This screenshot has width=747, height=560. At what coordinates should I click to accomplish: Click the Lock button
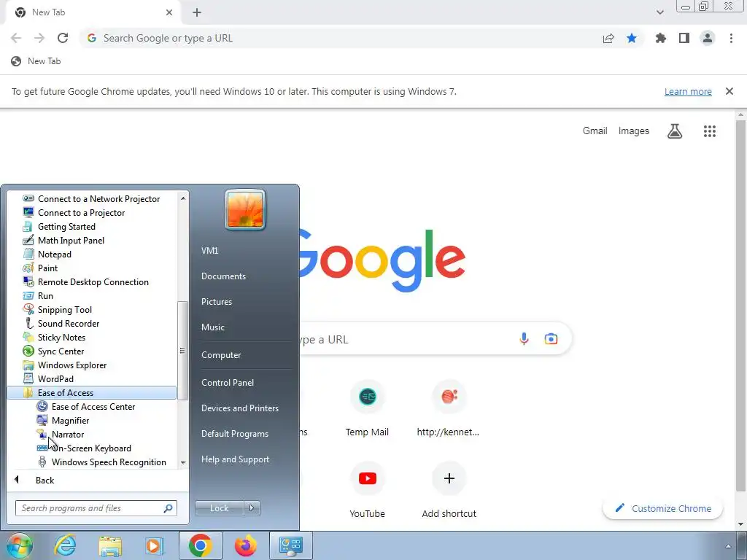219,508
